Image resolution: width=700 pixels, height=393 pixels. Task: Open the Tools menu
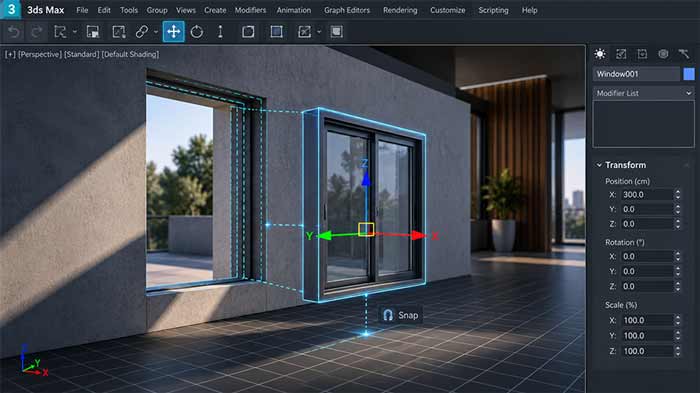129,10
